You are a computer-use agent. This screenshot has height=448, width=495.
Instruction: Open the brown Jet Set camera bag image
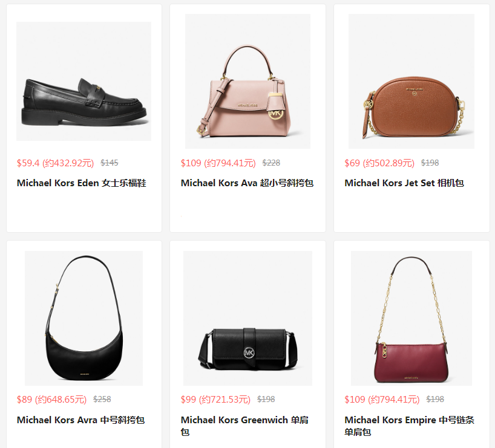pos(411,81)
